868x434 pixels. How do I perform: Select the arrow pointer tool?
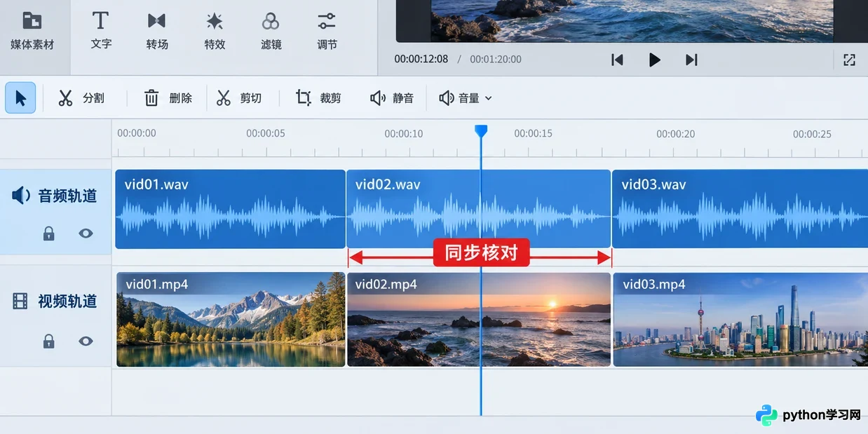(x=20, y=97)
